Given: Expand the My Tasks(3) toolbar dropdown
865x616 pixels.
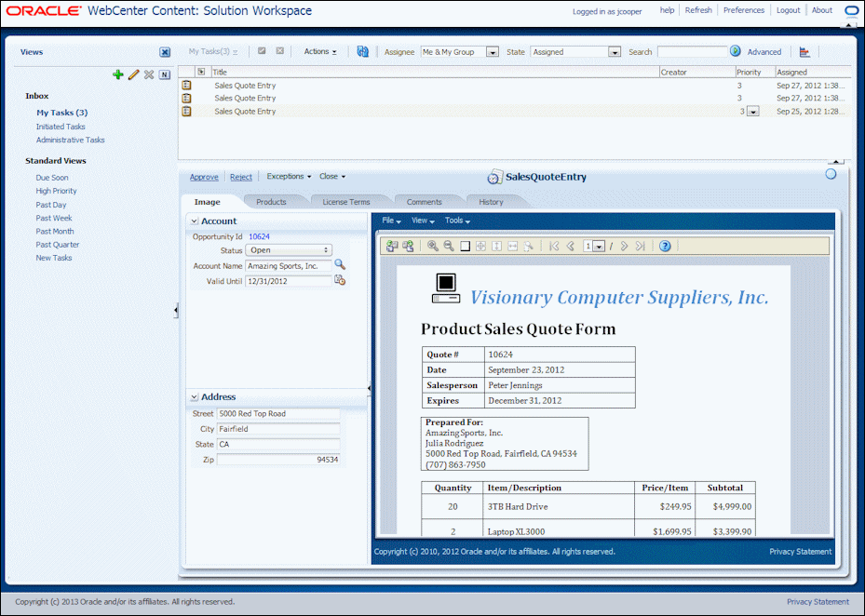Looking at the screenshot, I should click(x=213, y=51).
